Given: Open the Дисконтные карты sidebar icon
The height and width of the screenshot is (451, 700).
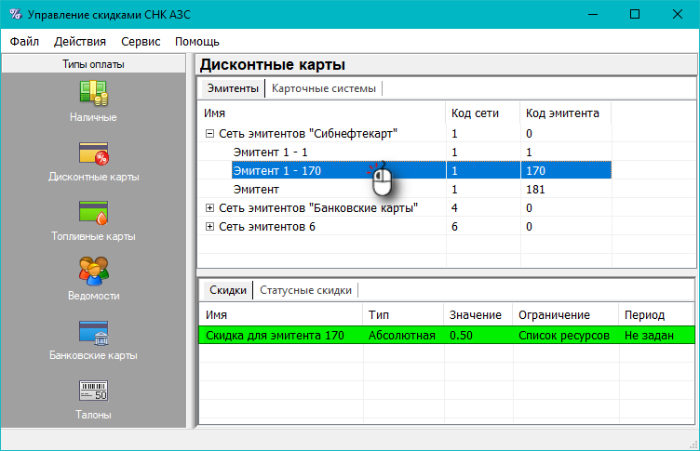Looking at the screenshot, I should click(93, 152).
